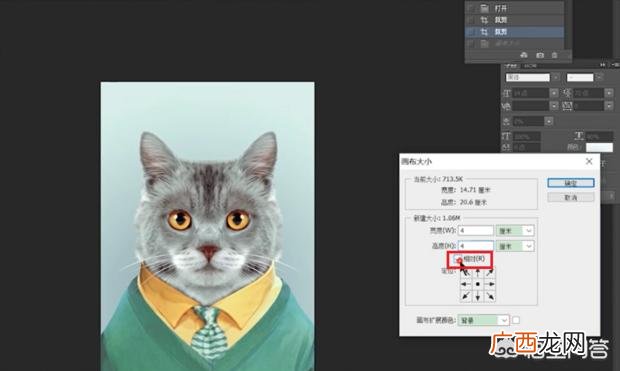
Task: Open the canvas extension color 背景 dropdown
Action: tap(484, 320)
